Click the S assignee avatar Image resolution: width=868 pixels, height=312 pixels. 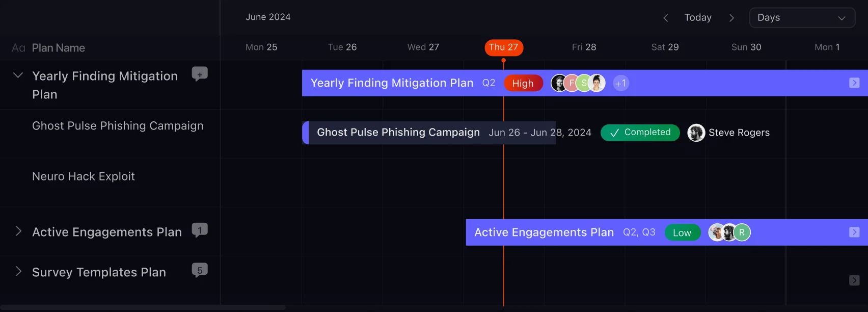[x=584, y=83]
